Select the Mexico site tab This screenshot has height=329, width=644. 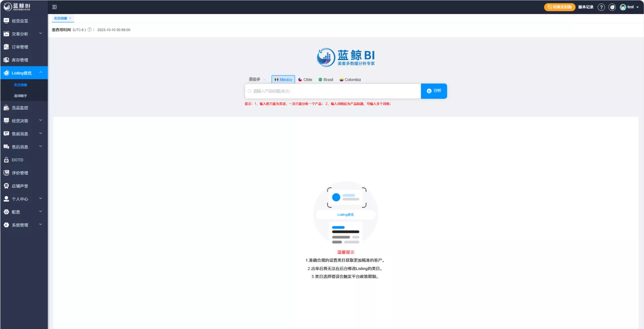click(283, 79)
